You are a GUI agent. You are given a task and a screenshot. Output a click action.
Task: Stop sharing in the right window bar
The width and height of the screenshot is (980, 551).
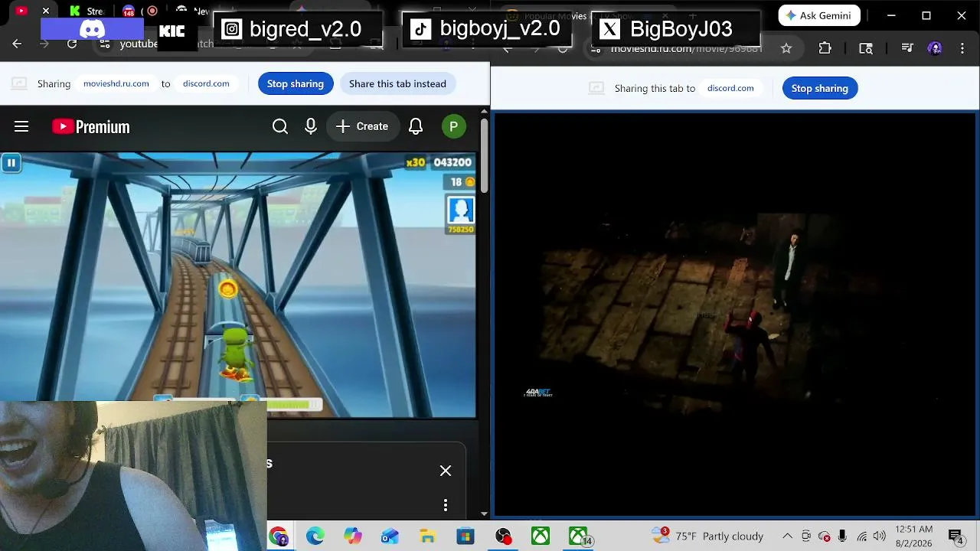click(x=820, y=88)
